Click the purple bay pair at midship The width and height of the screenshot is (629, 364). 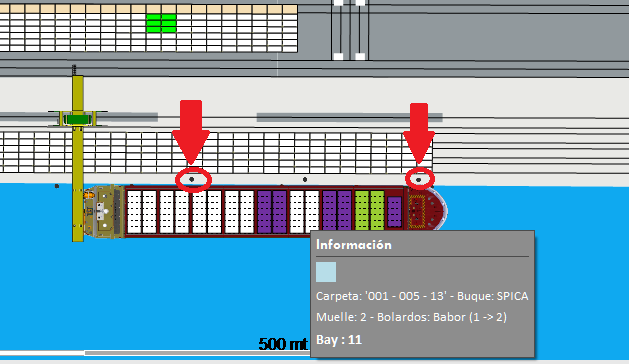[272, 211]
